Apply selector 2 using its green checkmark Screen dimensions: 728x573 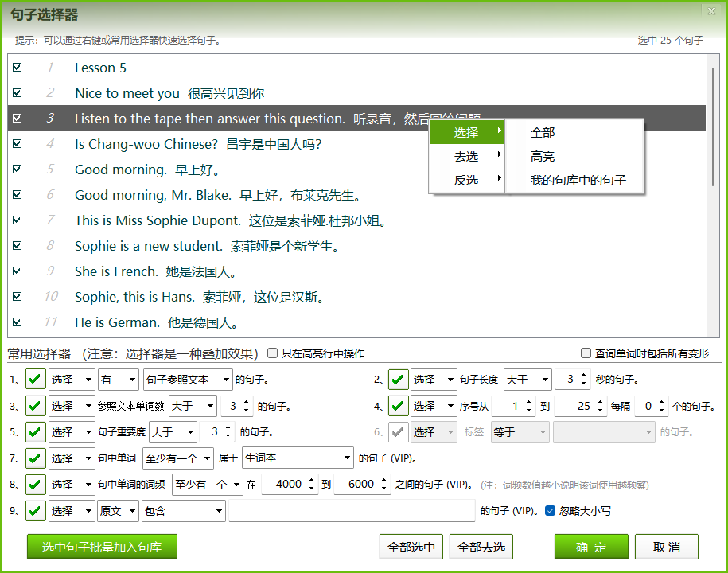399,380
